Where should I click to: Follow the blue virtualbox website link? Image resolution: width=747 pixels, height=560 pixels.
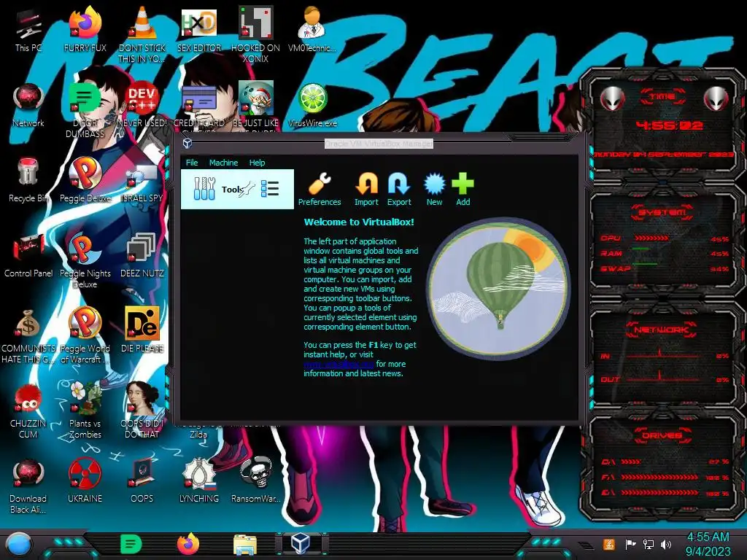[x=338, y=365]
